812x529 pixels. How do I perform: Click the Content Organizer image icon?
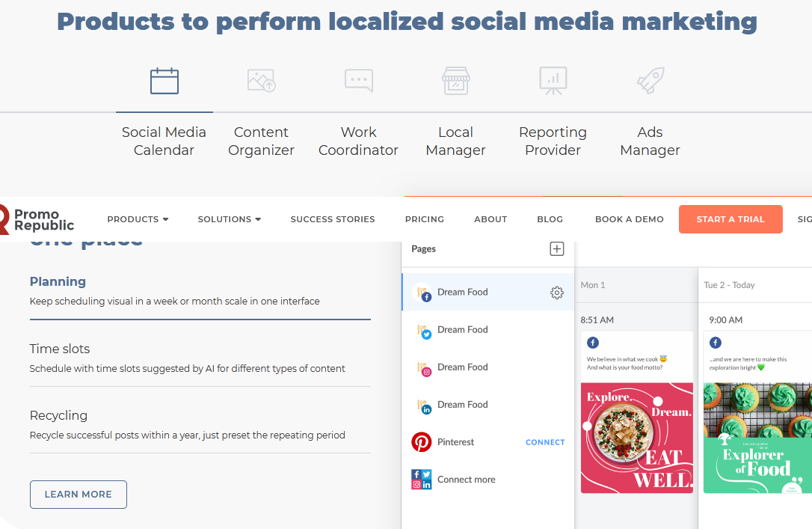coord(262,80)
